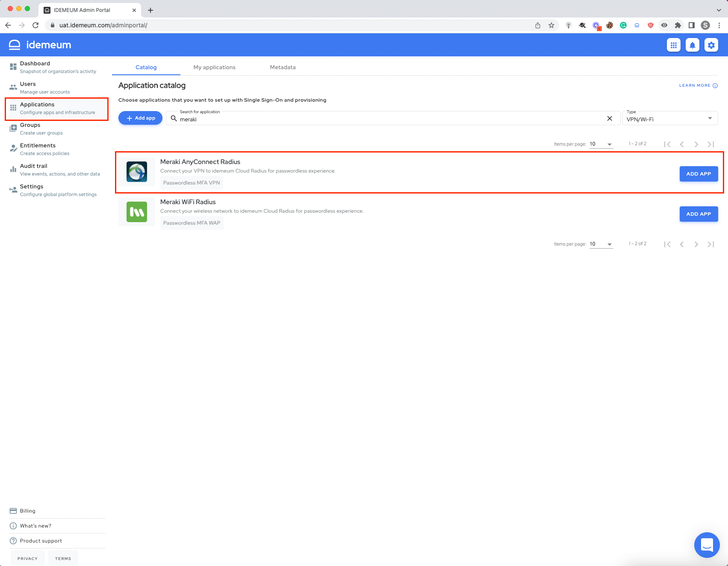Open the apps grid icon in header
The image size is (728, 566).
674,45
